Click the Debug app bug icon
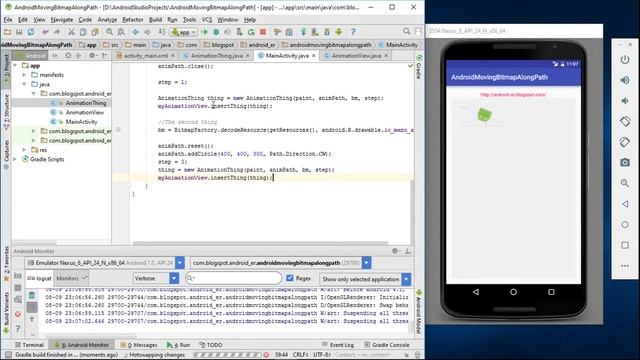This screenshot has width=640, height=360. pyautogui.click(x=216, y=32)
